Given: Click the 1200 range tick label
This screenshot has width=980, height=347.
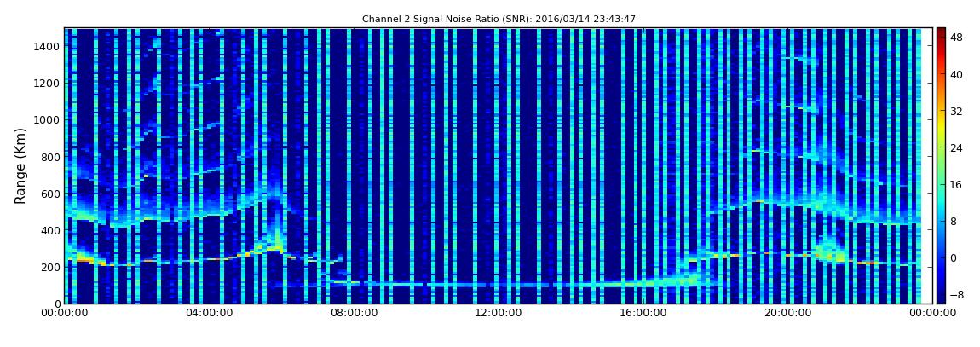Looking at the screenshot, I should (48, 84).
